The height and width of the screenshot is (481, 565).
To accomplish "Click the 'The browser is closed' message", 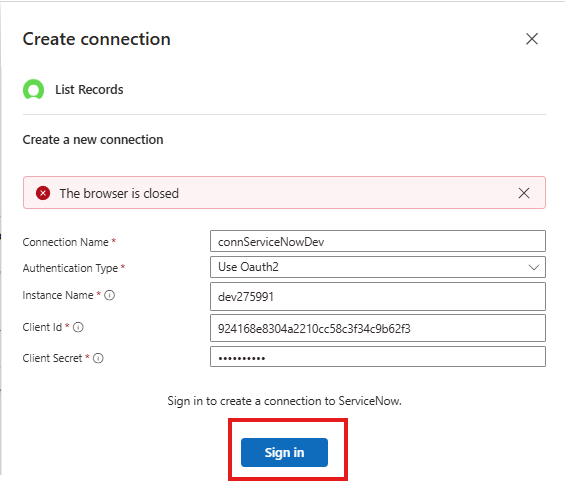I will click(x=119, y=193).
